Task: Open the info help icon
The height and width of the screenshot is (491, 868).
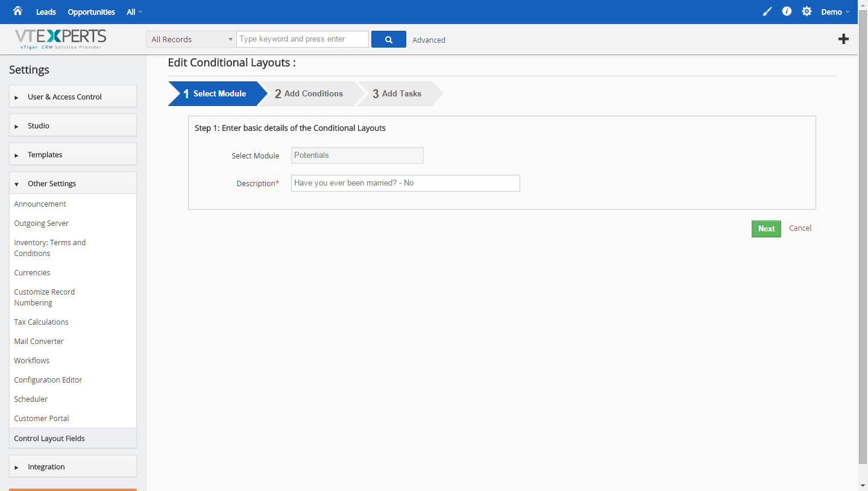Action: click(x=787, y=11)
